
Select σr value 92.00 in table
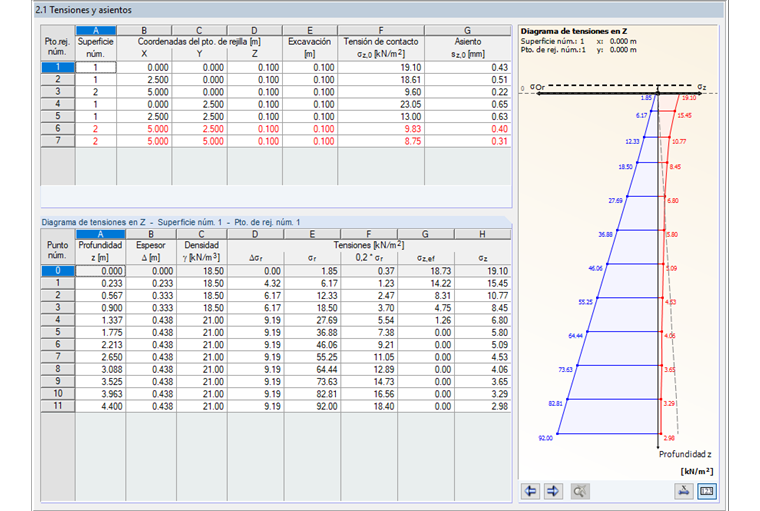pyautogui.click(x=312, y=406)
